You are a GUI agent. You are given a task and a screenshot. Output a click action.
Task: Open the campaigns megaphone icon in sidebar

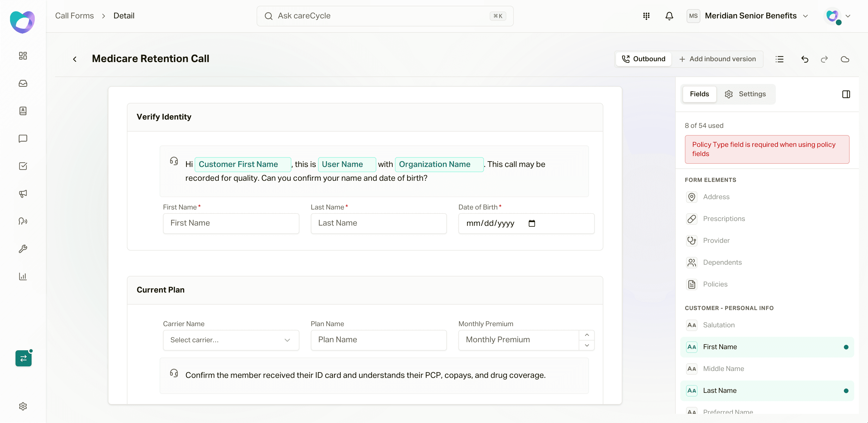23,194
